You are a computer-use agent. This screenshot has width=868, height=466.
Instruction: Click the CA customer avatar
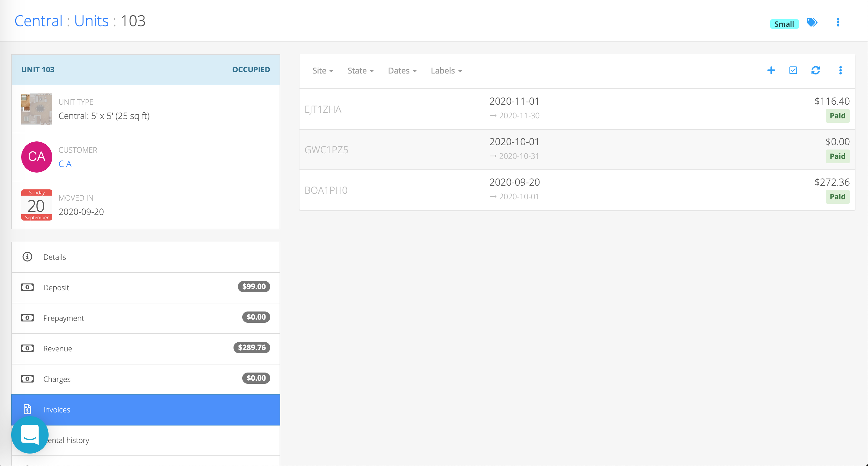click(x=36, y=157)
